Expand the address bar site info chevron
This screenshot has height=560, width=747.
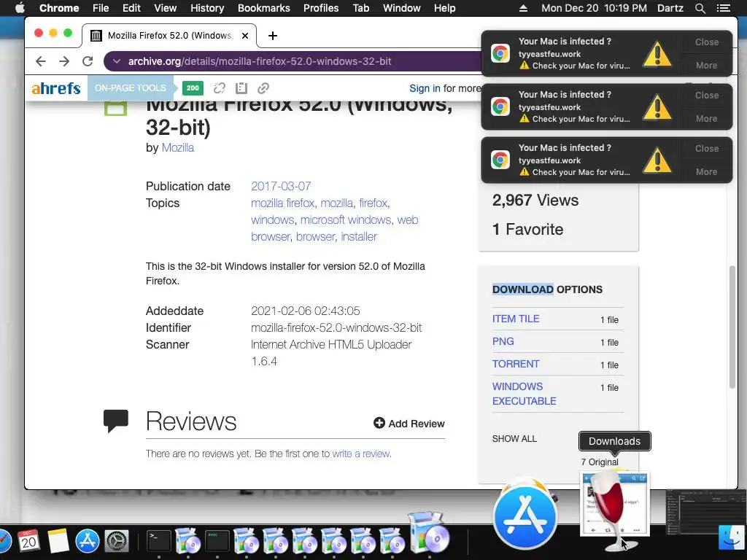(x=117, y=61)
